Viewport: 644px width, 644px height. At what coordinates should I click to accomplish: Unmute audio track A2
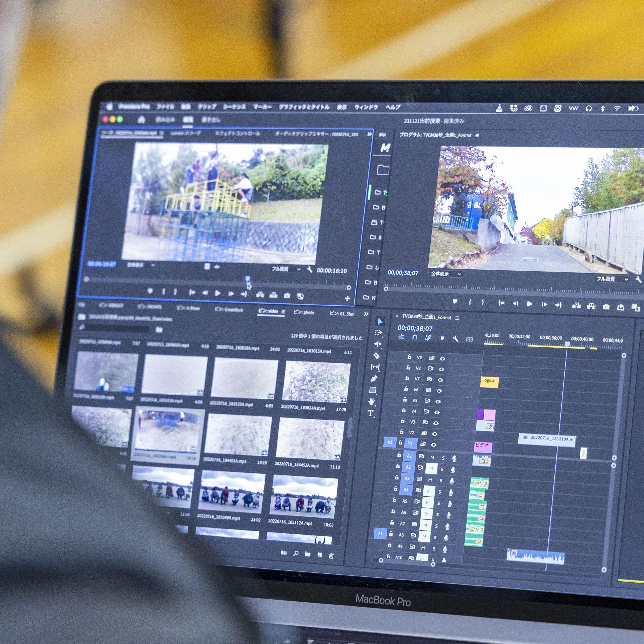(431, 468)
